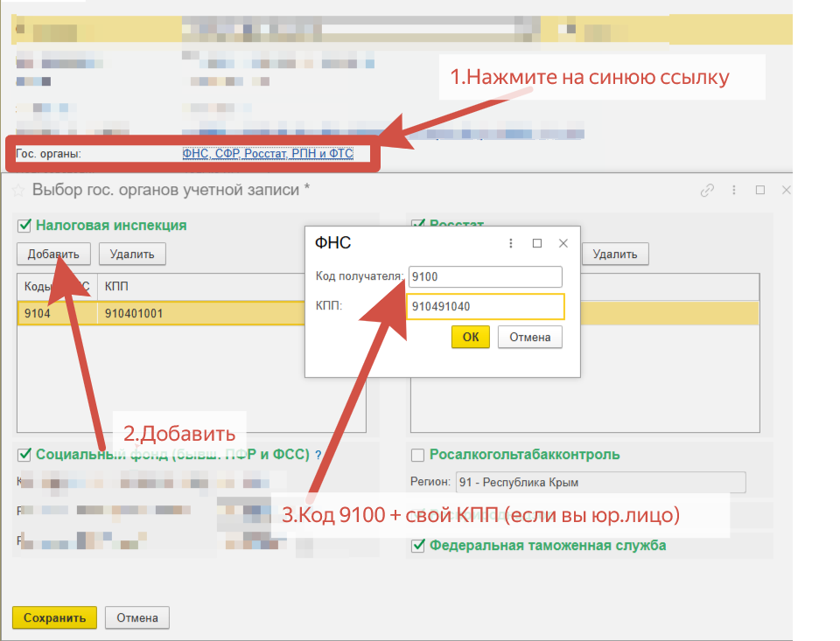Image resolution: width=840 pixels, height=641 pixels.
Task: Click the favorites star beside the window title
Action: (x=17, y=190)
